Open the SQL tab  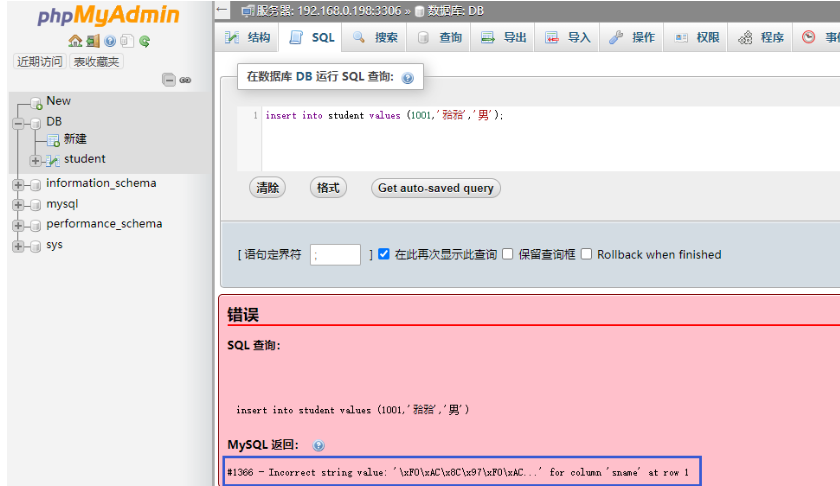[x=312, y=38]
